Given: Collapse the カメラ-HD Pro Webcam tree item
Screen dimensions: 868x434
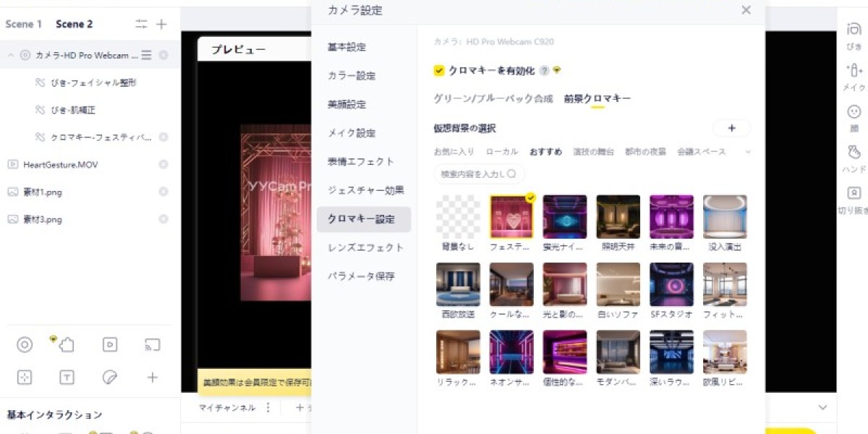Looking at the screenshot, I should 10,54.
